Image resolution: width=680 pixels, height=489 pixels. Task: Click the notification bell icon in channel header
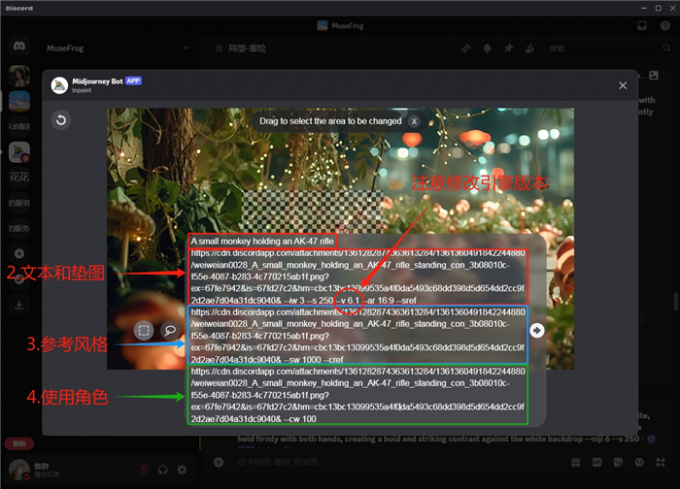click(x=487, y=48)
